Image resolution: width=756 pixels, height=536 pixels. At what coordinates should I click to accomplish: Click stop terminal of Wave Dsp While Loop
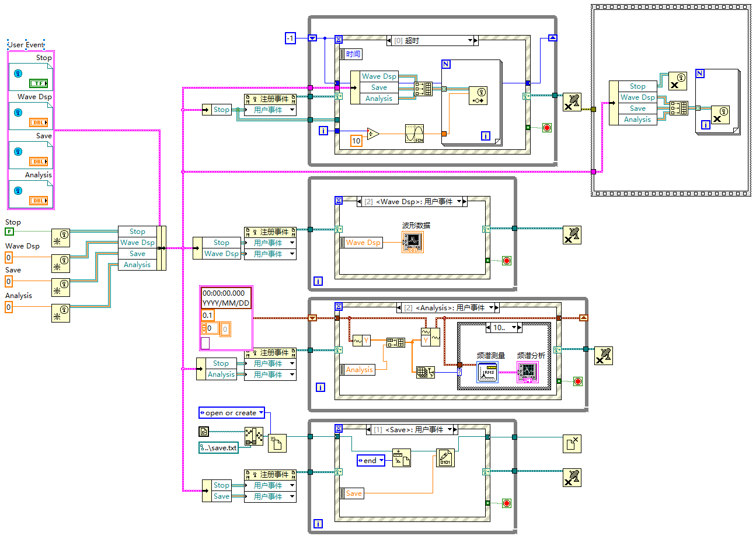coord(507,261)
